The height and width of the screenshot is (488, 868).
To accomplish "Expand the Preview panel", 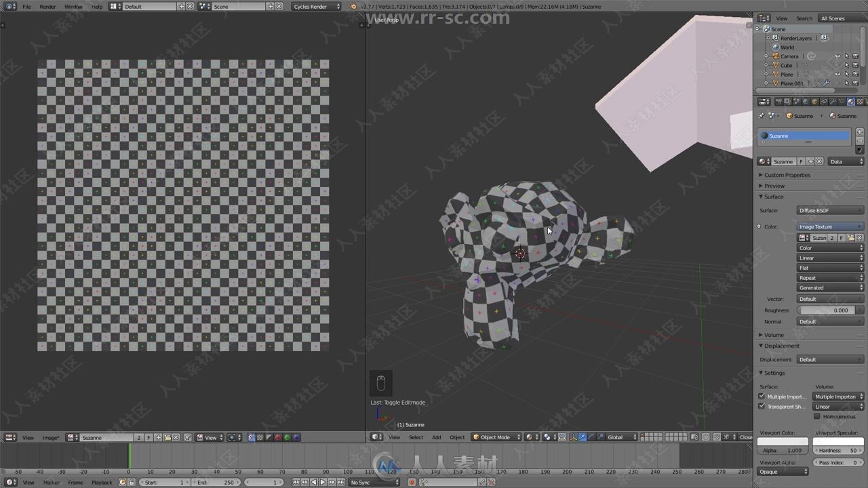I will point(774,186).
